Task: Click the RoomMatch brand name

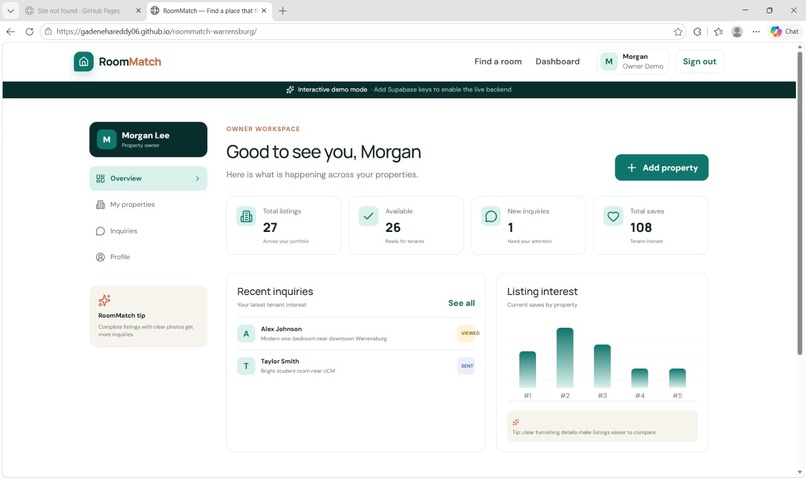Action: coord(130,62)
